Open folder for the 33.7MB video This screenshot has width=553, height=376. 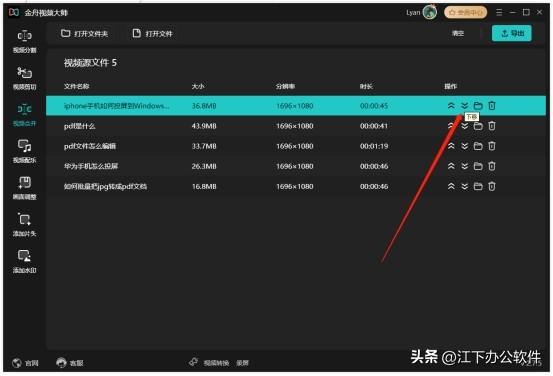point(478,146)
